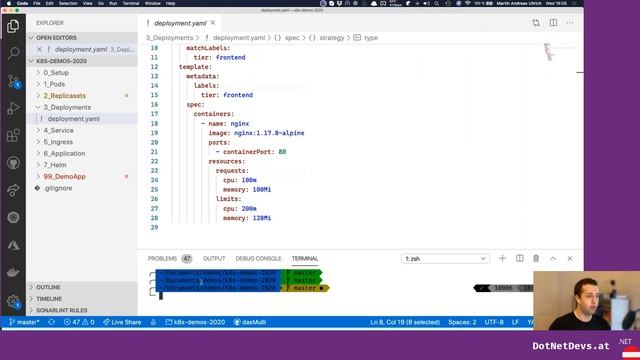This screenshot has width=640, height=360.
Task: Start Live Share from status bar
Action: coord(122,322)
